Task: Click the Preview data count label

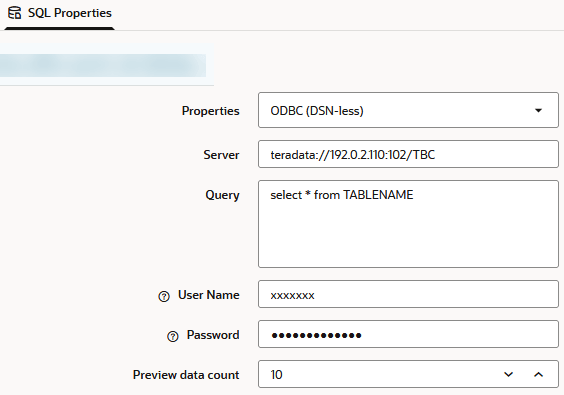Action: tap(186, 375)
